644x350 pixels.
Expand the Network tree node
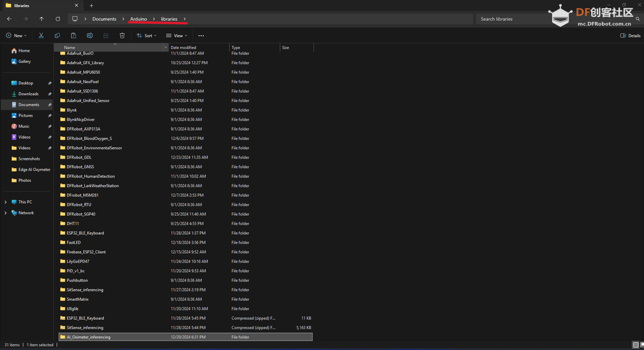pos(5,213)
